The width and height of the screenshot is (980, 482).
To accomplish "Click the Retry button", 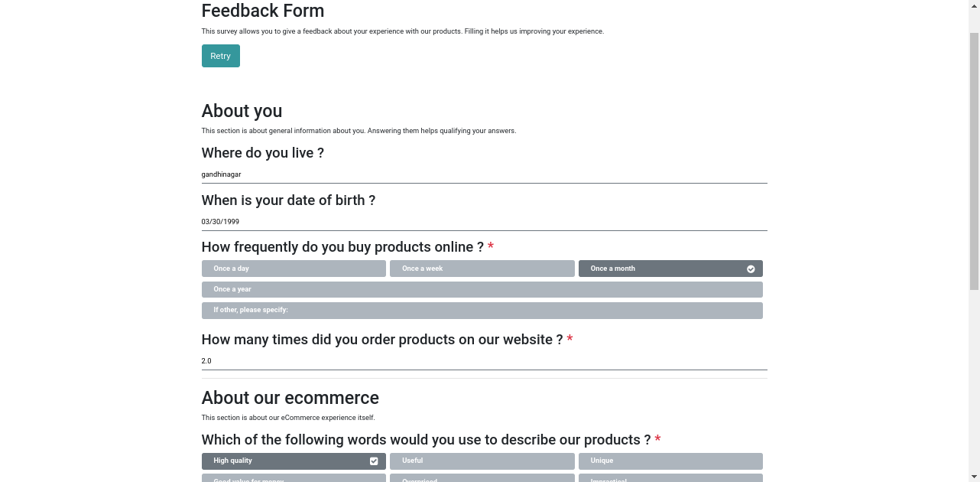I will (x=220, y=56).
